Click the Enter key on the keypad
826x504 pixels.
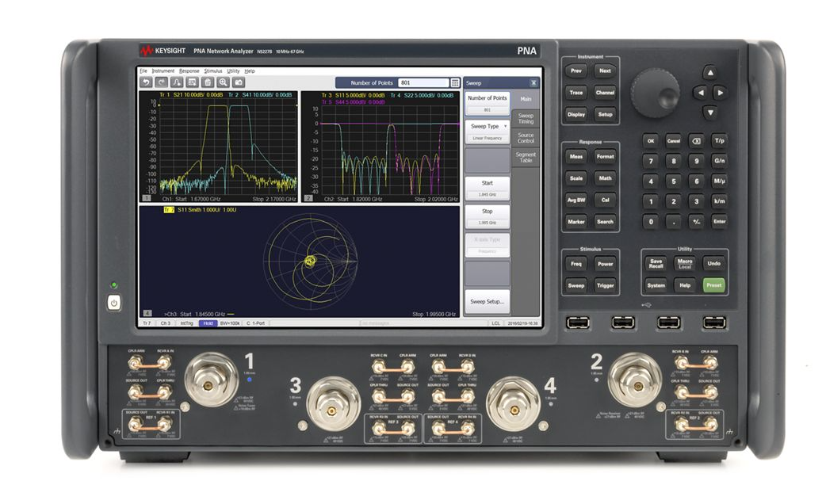pos(719,221)
